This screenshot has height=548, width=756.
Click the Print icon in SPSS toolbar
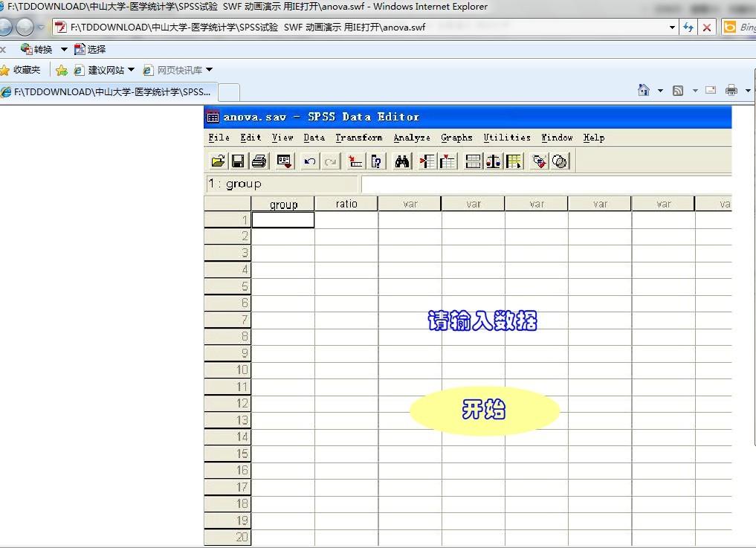pyautogui.click(x=259, y=161)
